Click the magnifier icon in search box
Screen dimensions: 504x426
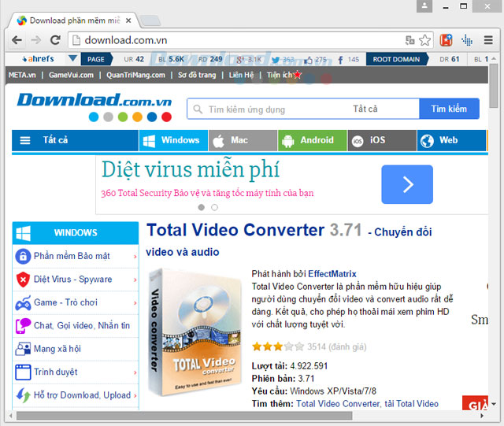[198, 109]
